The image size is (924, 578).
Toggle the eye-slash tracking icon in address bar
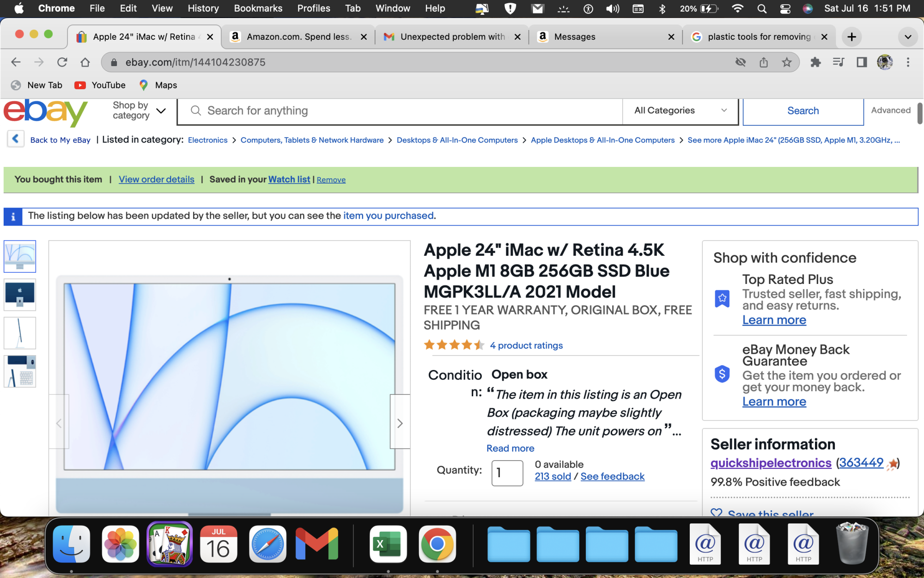pos(741,62)
